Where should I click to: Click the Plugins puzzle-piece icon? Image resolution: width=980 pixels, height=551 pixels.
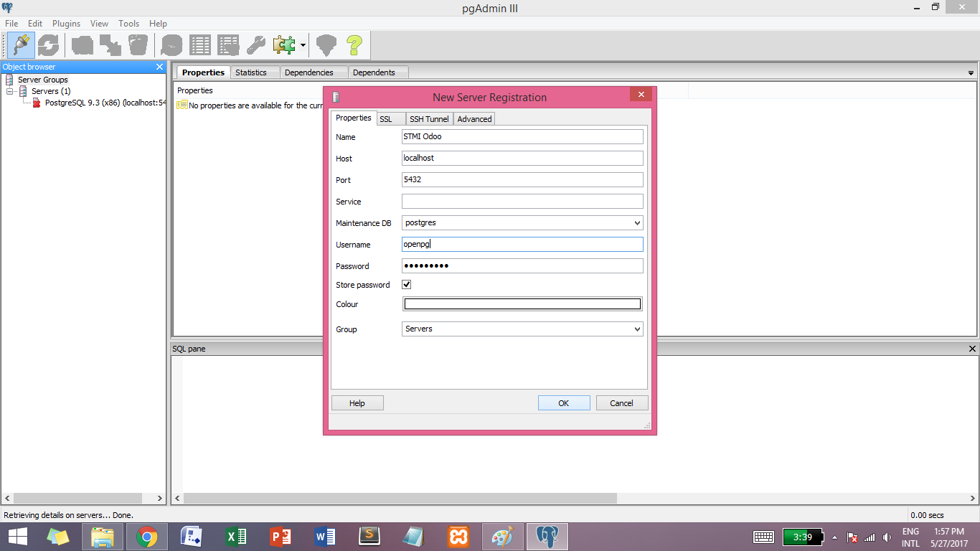284,45
